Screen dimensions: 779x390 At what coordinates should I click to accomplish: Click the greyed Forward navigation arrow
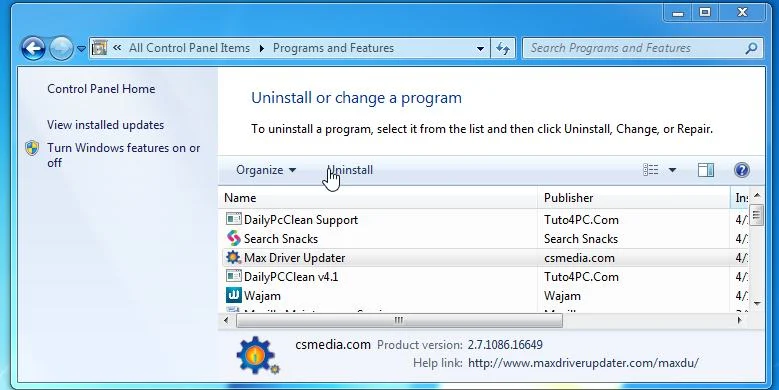click(61, 49)
